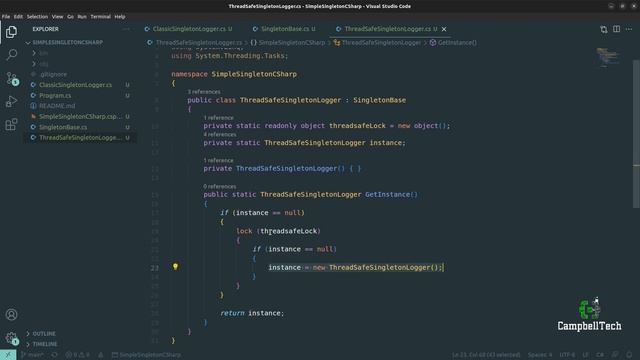Open the Selection menu
This screenshot has width=640, height=360.
(x=37, y=17)
